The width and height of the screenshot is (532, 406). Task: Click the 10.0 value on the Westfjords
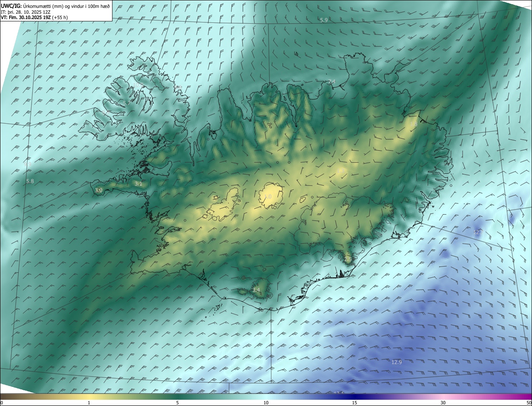[138, 85]
